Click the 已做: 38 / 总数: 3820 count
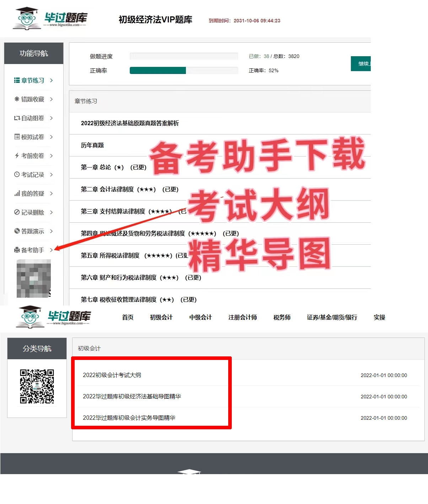Screen dimensions: 428x504 274,56
